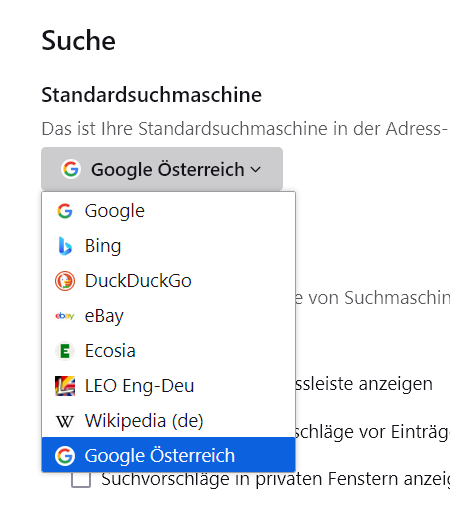The width and height of the screenshot is (450, 505).
Task: Click the Bing logo icon
Action: pyautogui.click(x=65, y=246)
